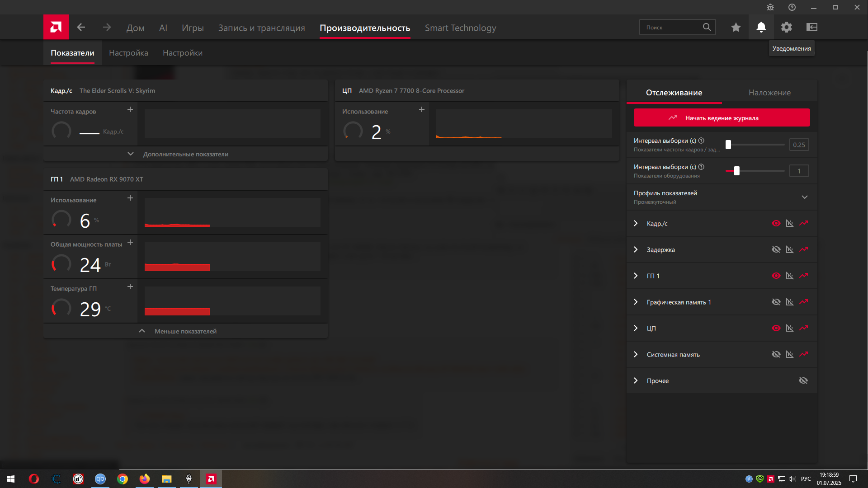Add metric next to Температура ГП

130,286
